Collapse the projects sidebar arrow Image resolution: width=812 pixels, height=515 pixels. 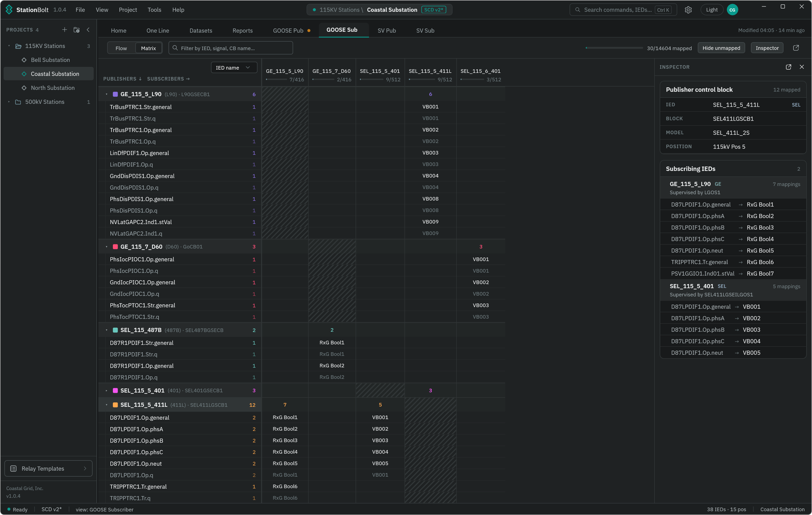tap(88, 30)
